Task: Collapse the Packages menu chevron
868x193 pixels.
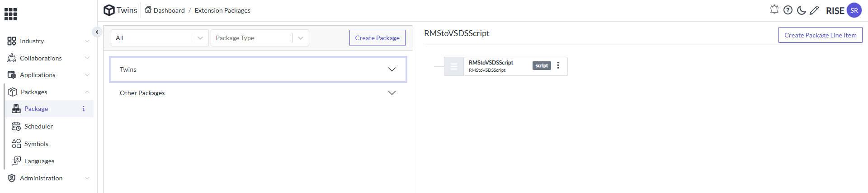Action: (87, 92)
